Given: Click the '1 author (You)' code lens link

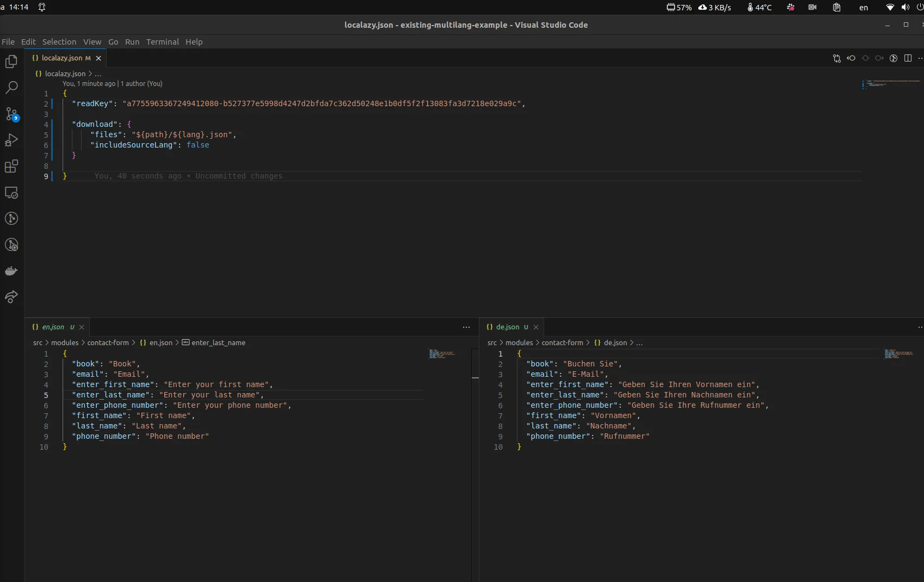Looking at the screenshot, I should click(141, 84).
